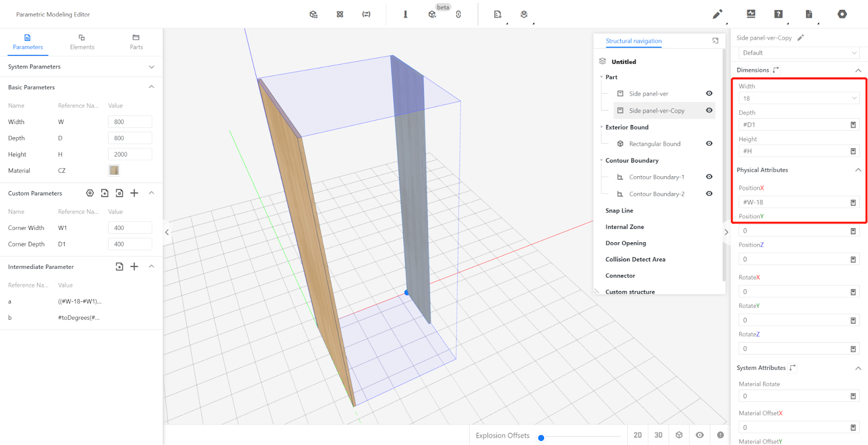Click the formula icon beside PositionX field

853,203
